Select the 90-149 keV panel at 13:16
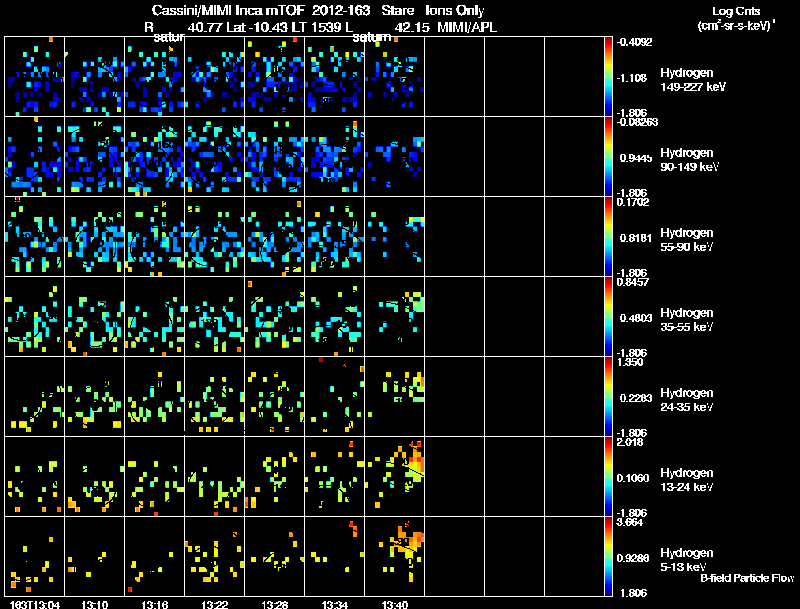Image resolution: width=800 pixels, height=609 pixels. click(x=155, y=157)
